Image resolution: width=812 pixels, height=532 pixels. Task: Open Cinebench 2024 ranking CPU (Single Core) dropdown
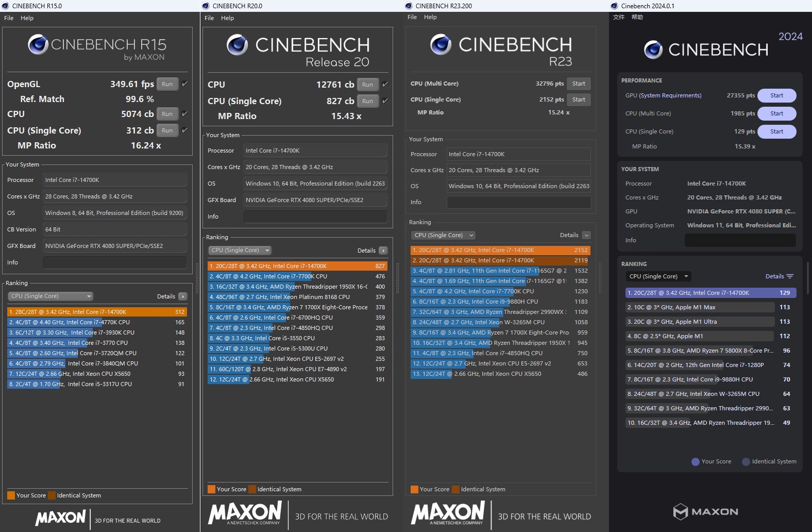click(x=658, y=276)
